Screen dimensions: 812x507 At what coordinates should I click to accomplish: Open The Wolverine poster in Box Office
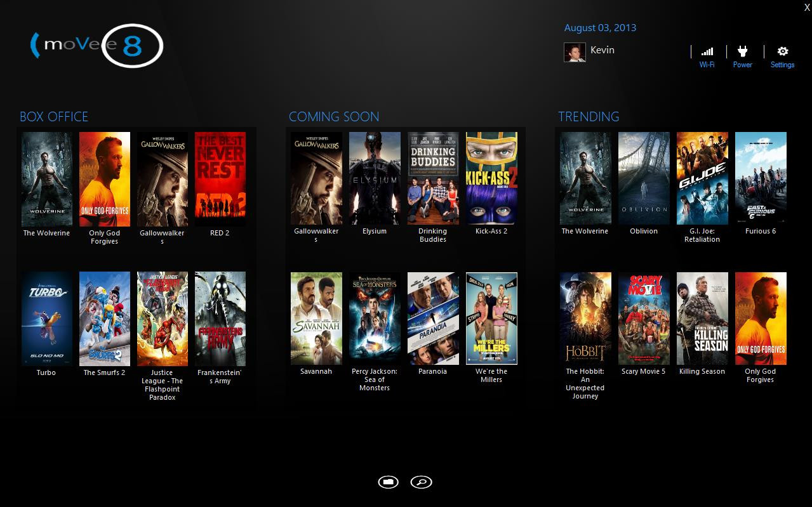pos(47,179)
